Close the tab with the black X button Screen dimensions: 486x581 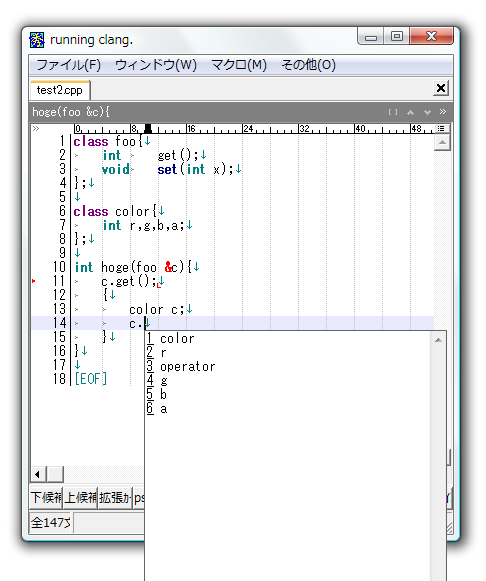click(x=441, y=88)
